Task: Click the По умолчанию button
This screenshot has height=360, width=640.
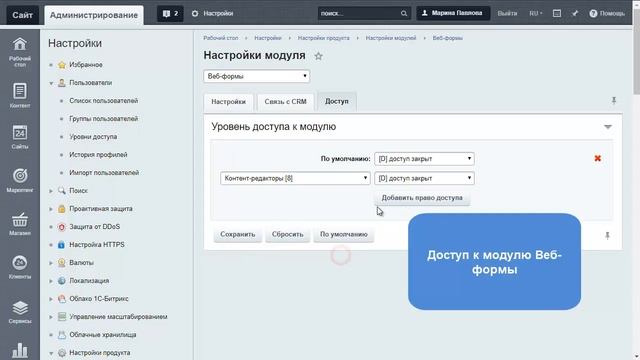Action: (x=344, y=234)
